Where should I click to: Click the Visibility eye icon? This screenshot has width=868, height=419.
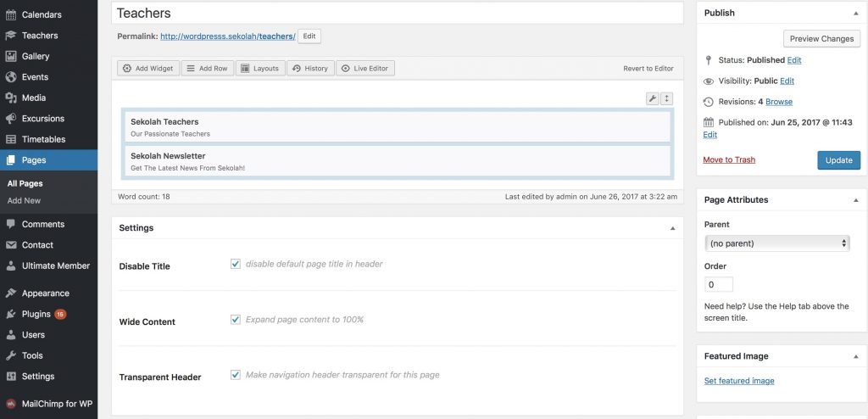[x=709, y=81]
